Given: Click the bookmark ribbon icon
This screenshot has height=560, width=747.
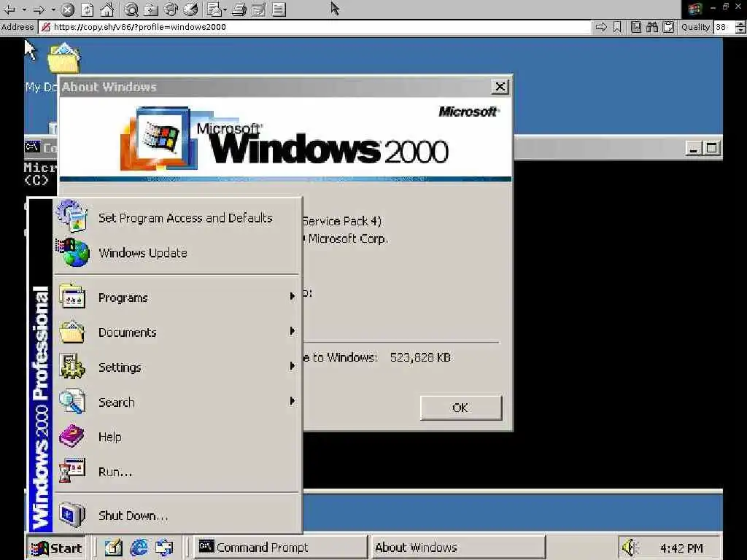Looking at the screenshot, I should click(x=617, y=27).
